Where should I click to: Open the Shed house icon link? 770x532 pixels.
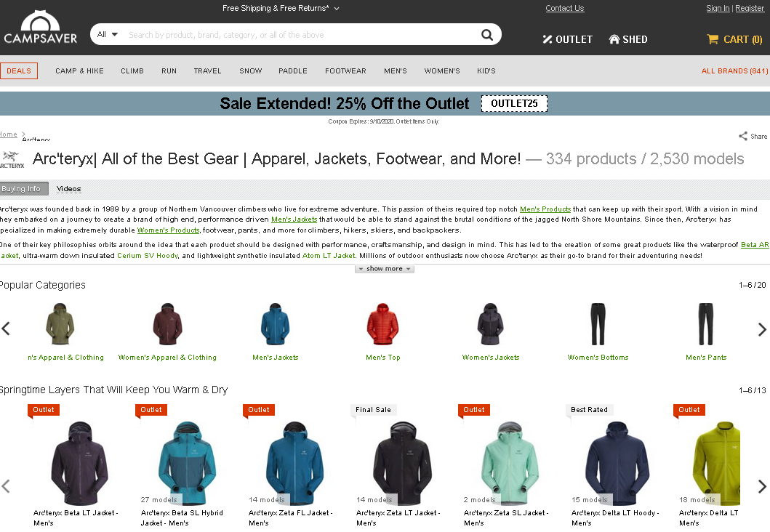(x=614, y=39)
